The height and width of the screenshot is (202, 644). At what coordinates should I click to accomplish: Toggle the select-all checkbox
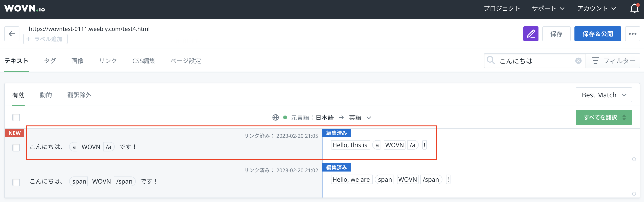click(x=16, y=117)
